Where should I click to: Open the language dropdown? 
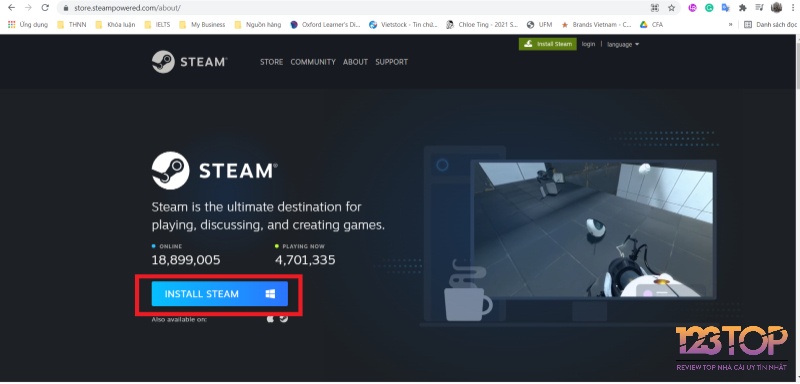(x=623, y=44)
